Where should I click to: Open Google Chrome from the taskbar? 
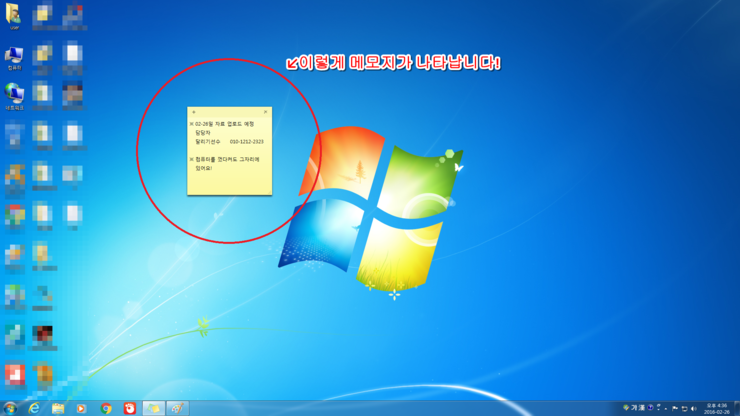tap(106, 408)
